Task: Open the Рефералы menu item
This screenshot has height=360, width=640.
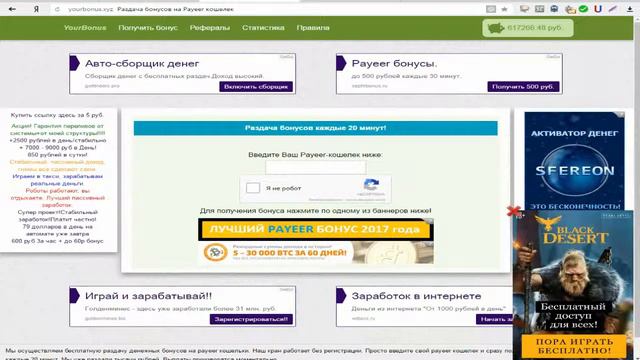Action: point(210,28)
